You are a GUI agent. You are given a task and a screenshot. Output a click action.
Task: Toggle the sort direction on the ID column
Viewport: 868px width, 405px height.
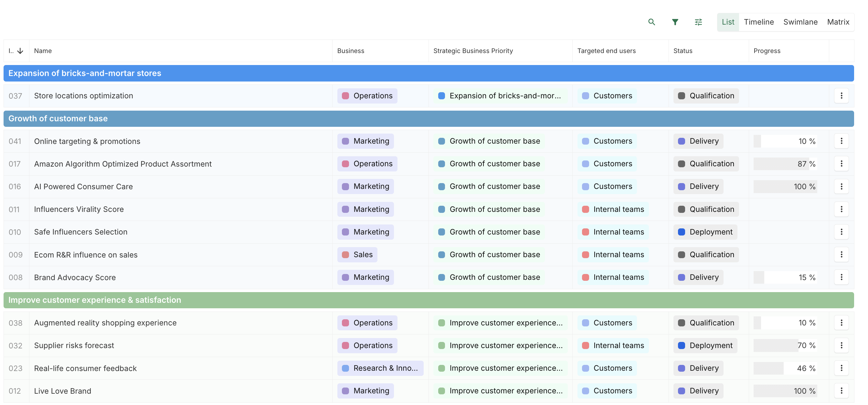[x=20, y=50]
